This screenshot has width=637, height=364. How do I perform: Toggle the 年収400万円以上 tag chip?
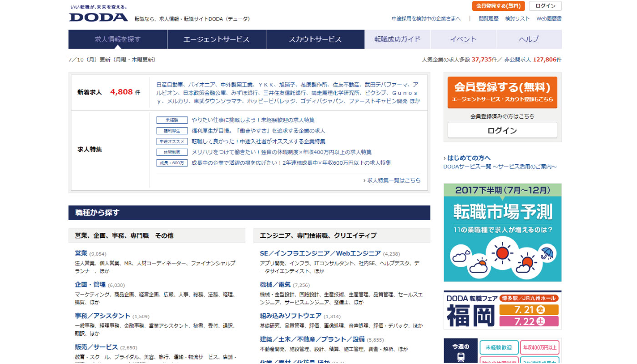click(x=541, y=347)
